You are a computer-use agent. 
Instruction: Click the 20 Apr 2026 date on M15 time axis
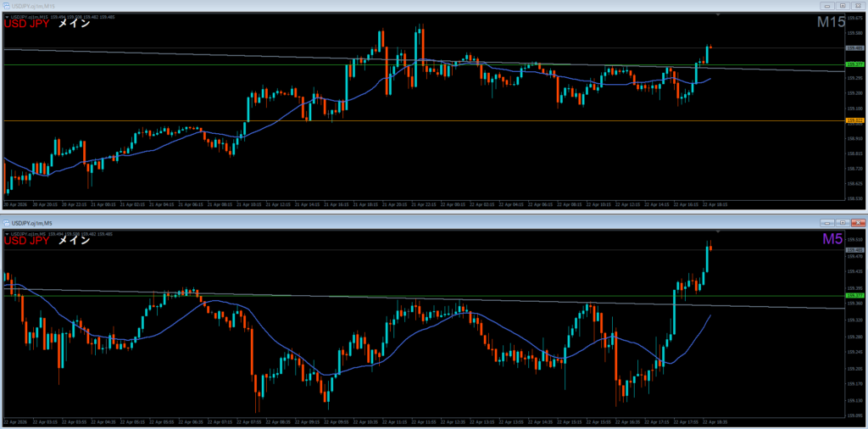tap(14, 204)
